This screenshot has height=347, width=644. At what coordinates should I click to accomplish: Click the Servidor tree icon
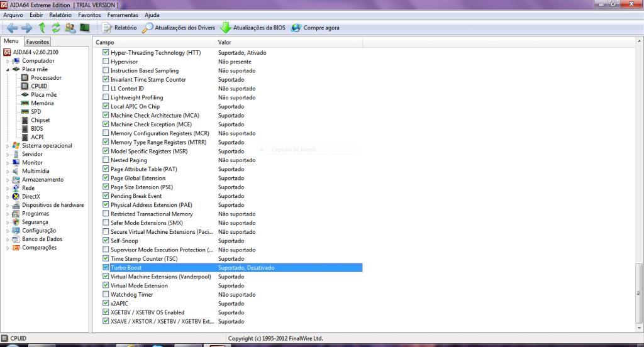click(x=16, y=154)
